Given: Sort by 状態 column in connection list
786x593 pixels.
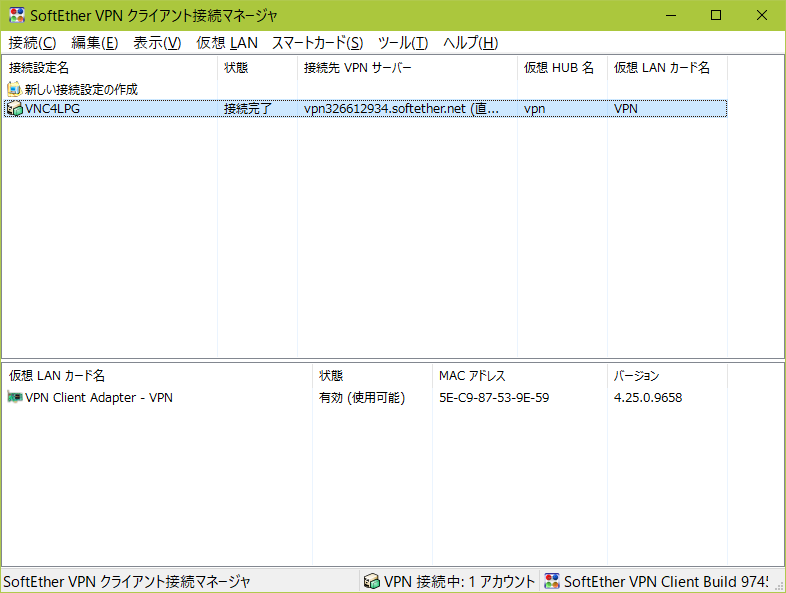Looking at the screenshot, I should coord(258,68).
